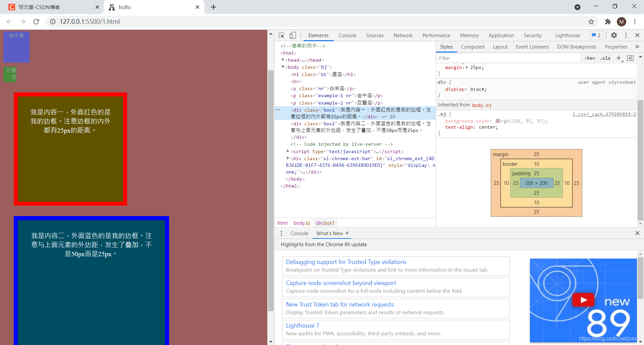Image resolution: width=644 pixels, height=345 pixels.
Task: Open the Network panel tab
Action: pos(403,35)
